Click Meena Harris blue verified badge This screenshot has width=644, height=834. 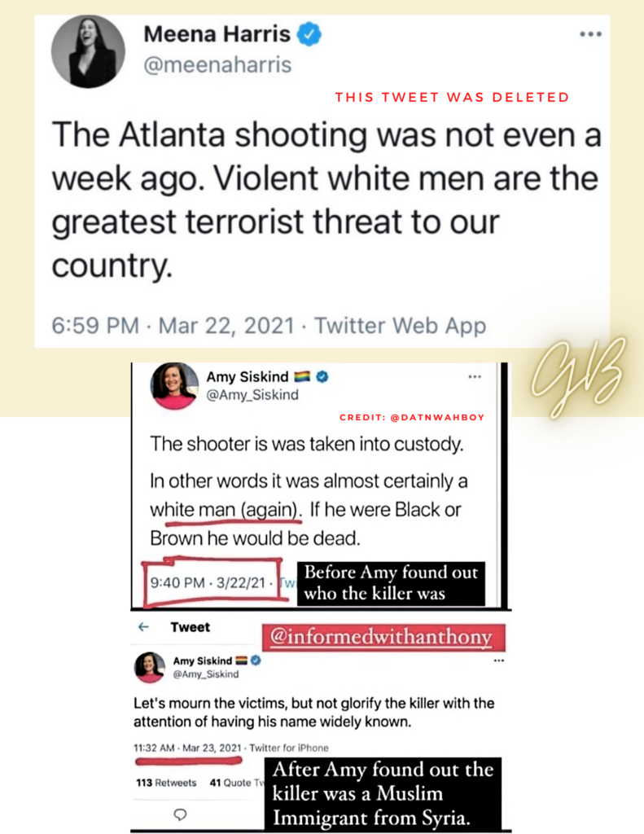pyautogui.click(x=309, y=34)
